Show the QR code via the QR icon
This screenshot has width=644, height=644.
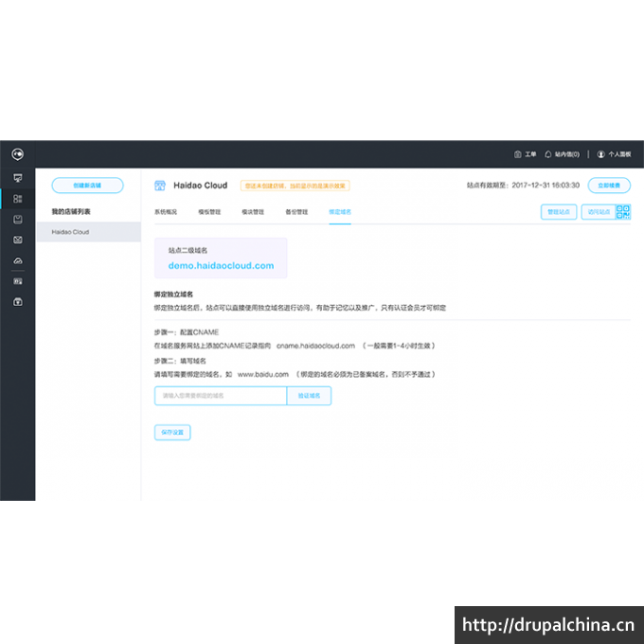[x=623, y=212]
